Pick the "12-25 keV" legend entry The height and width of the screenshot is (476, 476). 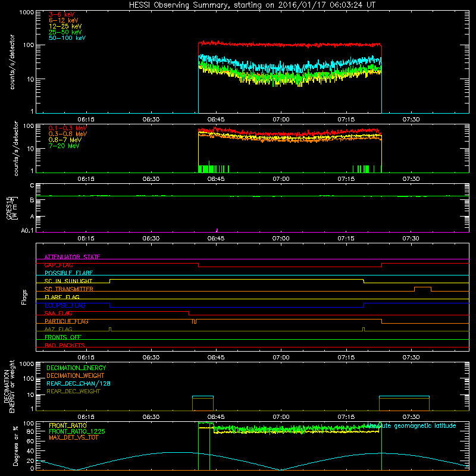click(65, 26)
